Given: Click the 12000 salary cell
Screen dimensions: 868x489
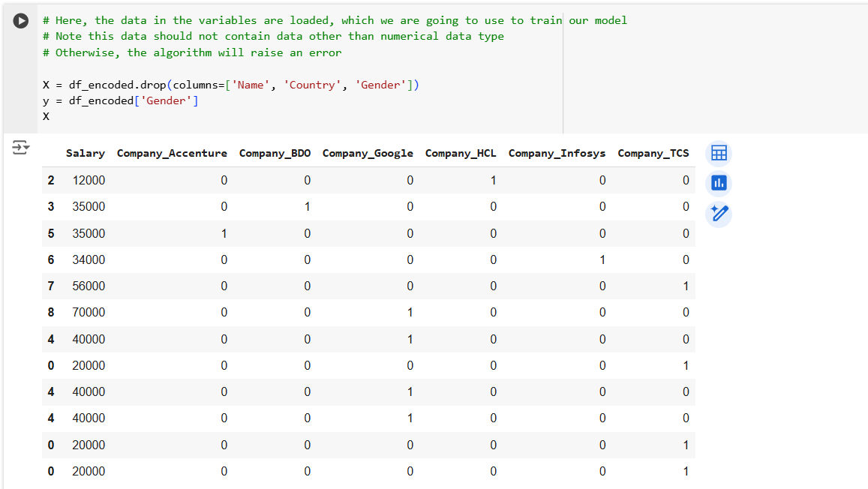Looking at the screenshot, I should click(89, 180).
